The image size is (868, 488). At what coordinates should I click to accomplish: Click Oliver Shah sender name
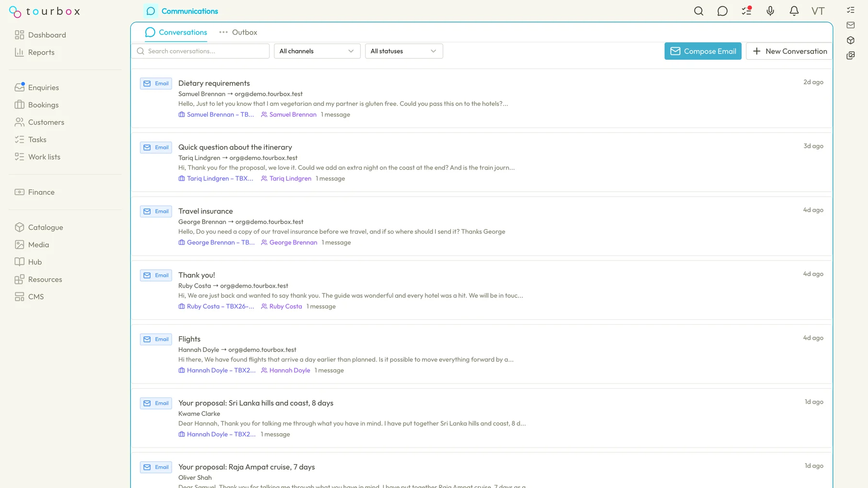(x=195, y=478)
